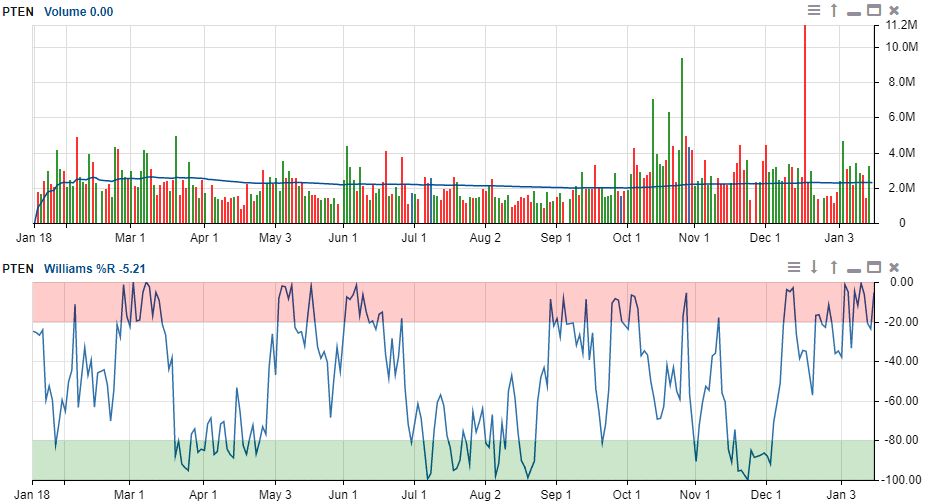The width and height of the screenshot is (929, 503).
Task: Move the Williams %R panel down
Action: click(x=814, y=267)
